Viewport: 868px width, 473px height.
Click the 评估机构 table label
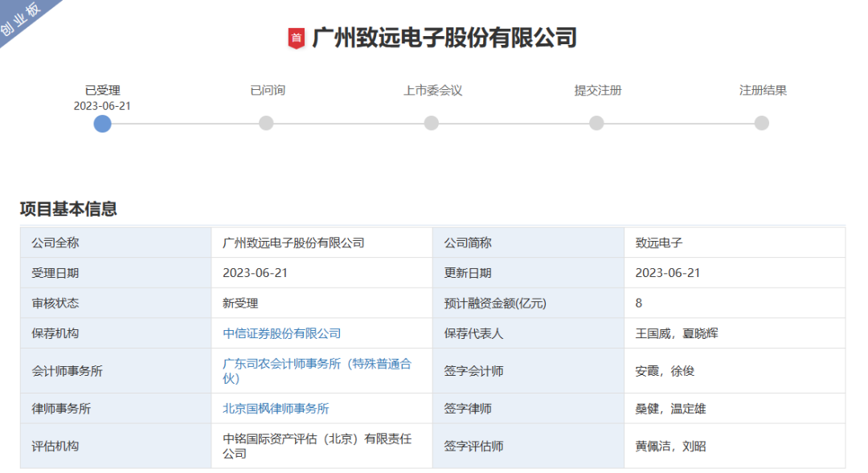tap(55, 446)
